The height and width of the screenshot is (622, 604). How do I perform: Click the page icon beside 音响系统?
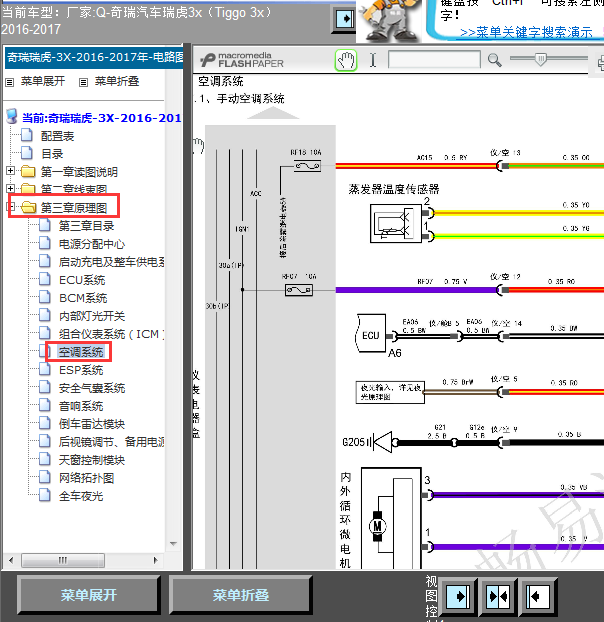coord(45,405)
